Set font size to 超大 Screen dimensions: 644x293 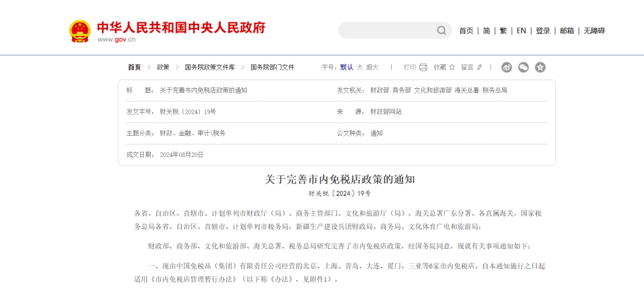373,67
